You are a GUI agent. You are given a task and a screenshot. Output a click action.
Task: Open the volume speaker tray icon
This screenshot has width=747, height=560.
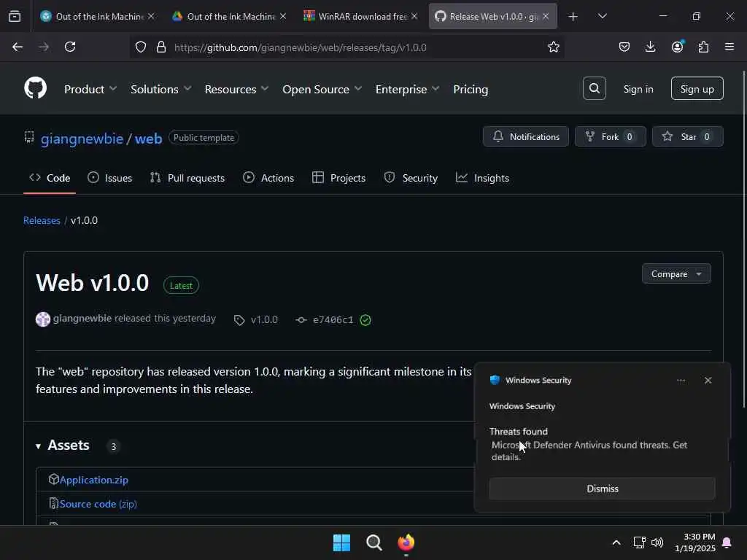point(657,542)
